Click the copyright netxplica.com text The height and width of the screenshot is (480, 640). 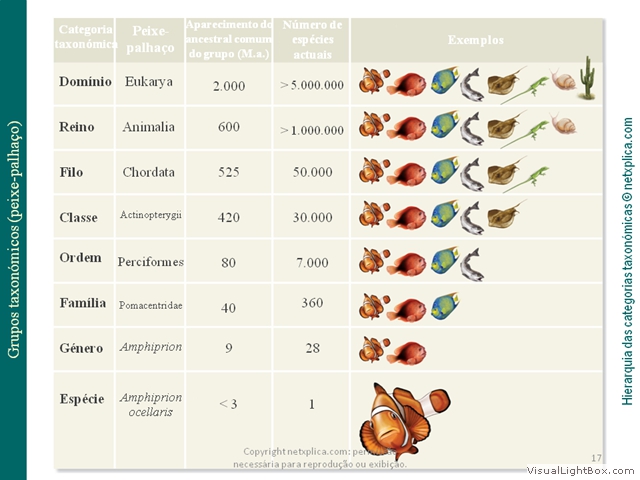pyautogui.click(x=320, y=458)
